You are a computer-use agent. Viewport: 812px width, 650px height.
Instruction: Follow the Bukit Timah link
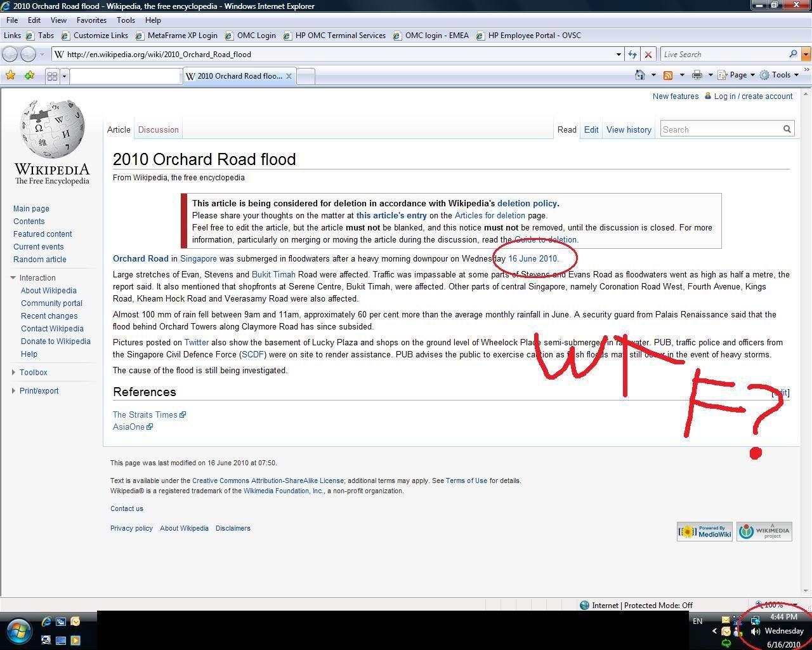pyautogui.click(x=273, y=275)
